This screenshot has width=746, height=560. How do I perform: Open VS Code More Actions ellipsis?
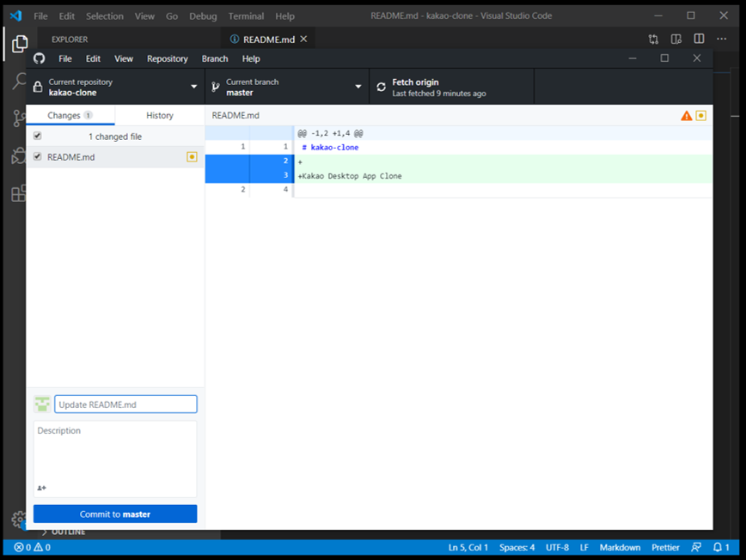pyautogui.click(x=722, y=39)
